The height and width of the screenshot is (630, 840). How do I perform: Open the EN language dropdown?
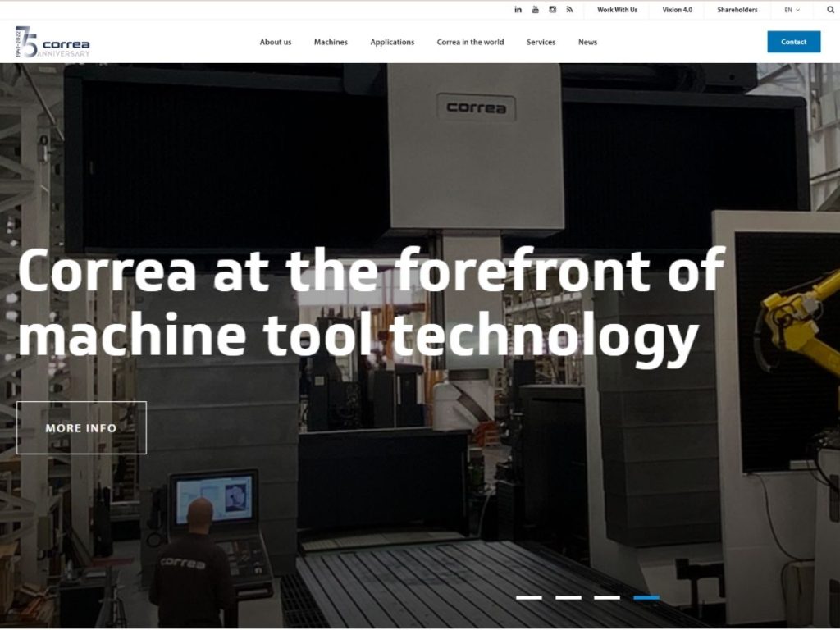coord(792,10)
